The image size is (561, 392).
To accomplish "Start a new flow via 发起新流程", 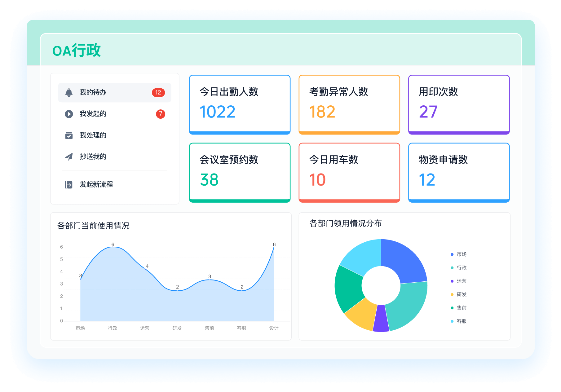I will click(96, 185).
